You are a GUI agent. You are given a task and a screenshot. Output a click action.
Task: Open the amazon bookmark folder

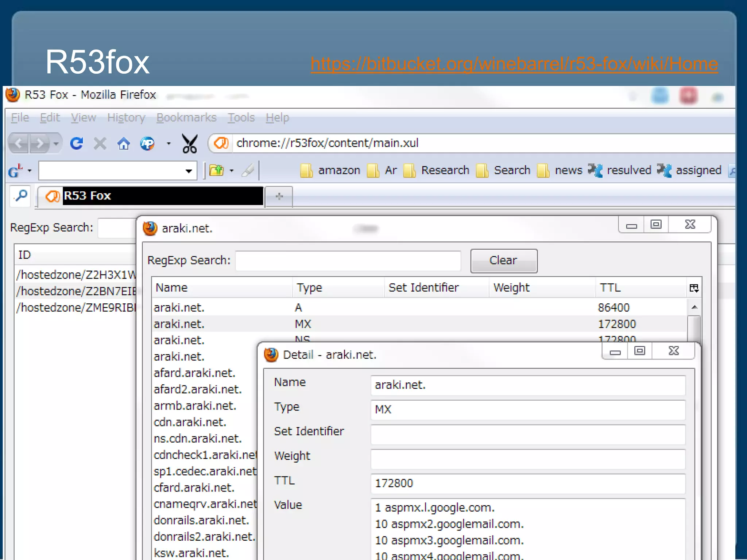click(330, 170)
